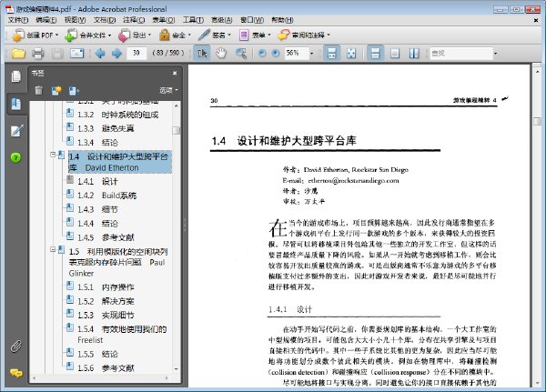
Task: Open the 工具 menu
Action: [x=193, y=20]
